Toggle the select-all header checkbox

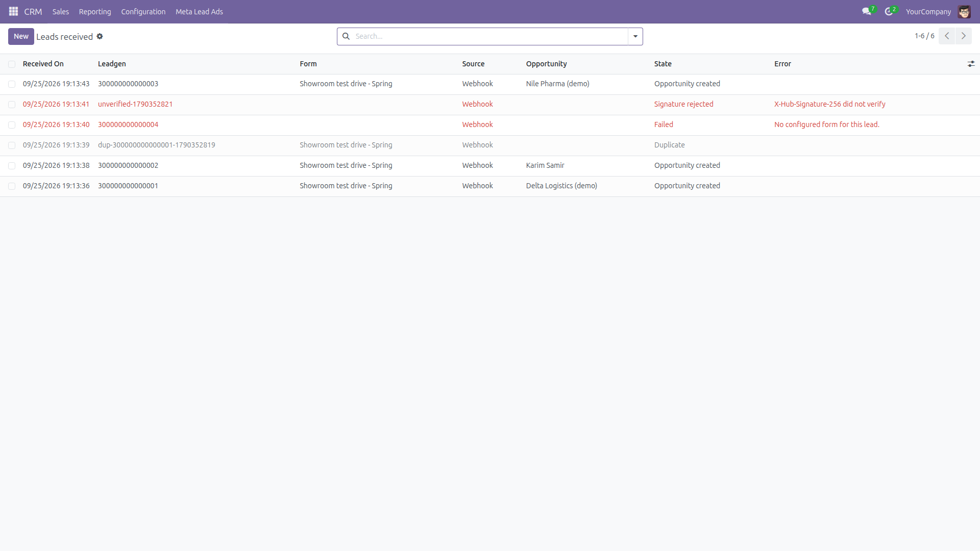point(12,64)
